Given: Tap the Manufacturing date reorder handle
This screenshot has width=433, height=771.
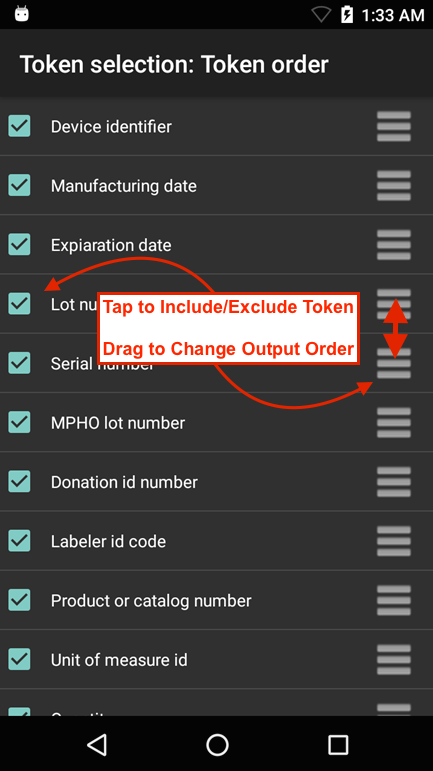Looking at the screenshot, I should [394, 186].
